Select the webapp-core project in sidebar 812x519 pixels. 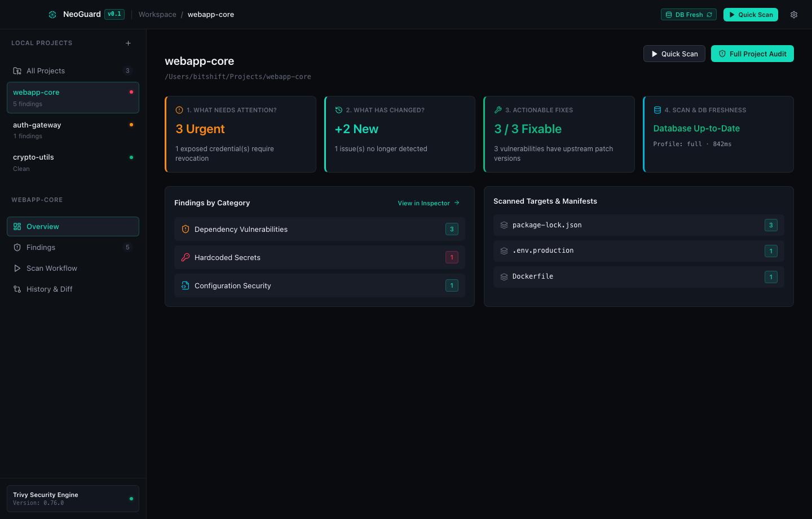73,98
